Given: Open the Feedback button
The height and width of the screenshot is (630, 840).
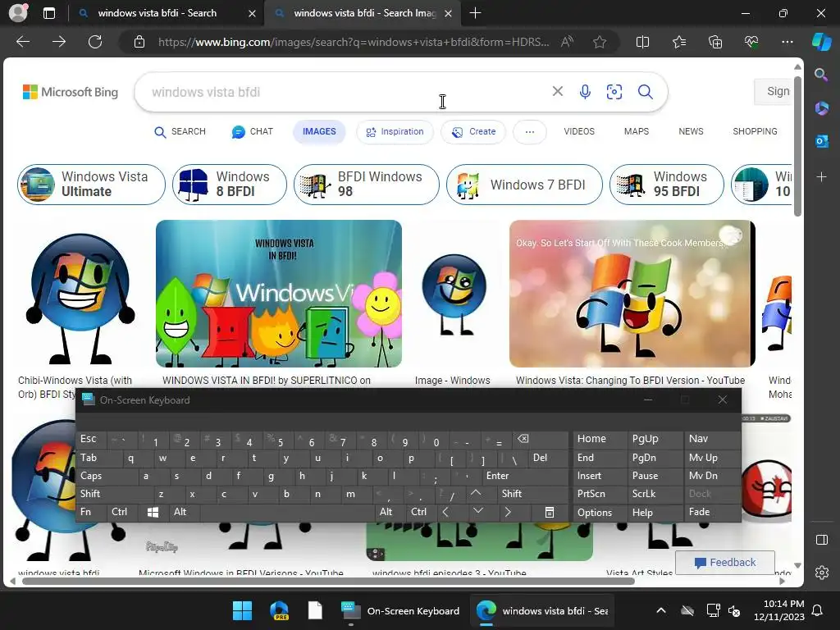Looking at the screenshot, I should [725, 563].
